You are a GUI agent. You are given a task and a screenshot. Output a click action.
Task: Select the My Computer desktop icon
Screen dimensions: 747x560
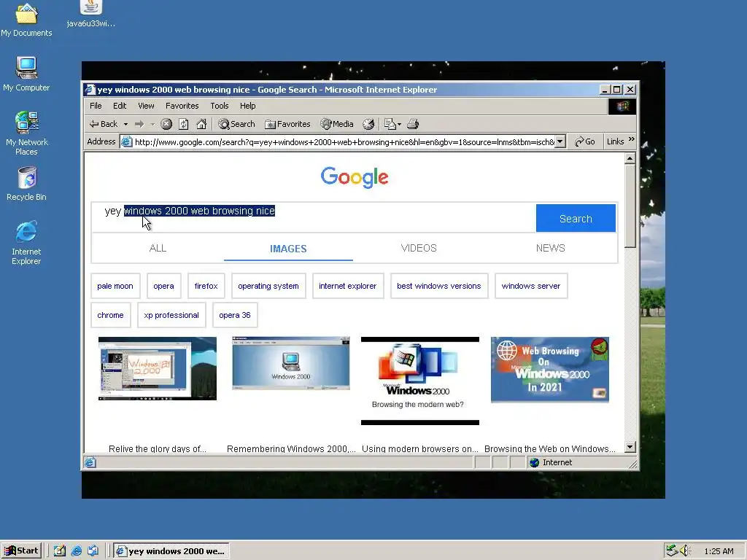pos(26,74)
